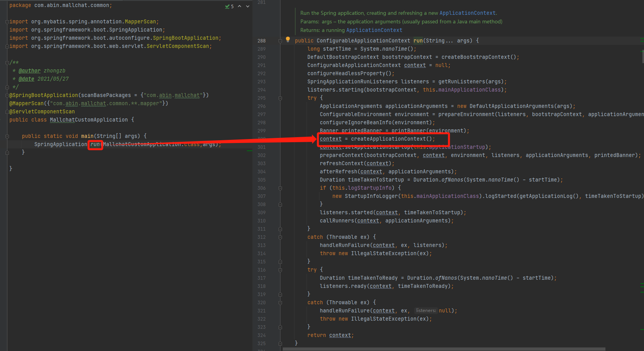The image size is (644, 351).
Task: Open the ApplicationContext link after 'creating and refreshing a new'
Action: 468,13
